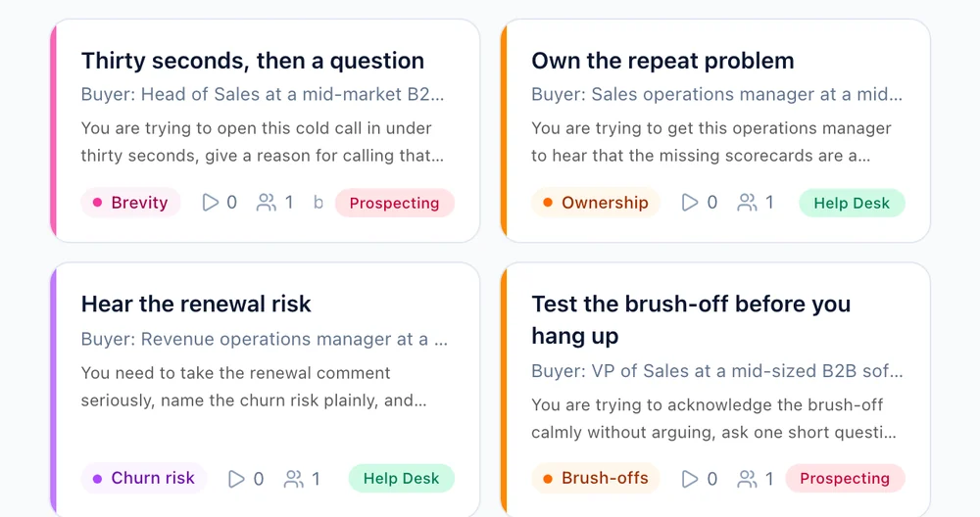Select the Churn risk tag
Image resolution: width=980 pixels, height=517 pixels.
point(144,478)
